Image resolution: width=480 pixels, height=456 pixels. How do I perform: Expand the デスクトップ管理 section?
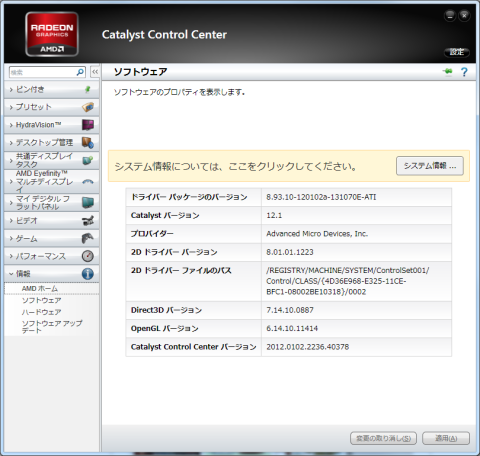[x=52, y=143]
